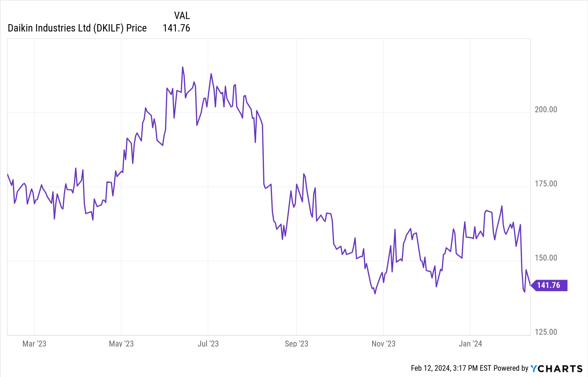Click the Powered by text
Screen dimensions: 588x377
(x=511, y=368)
